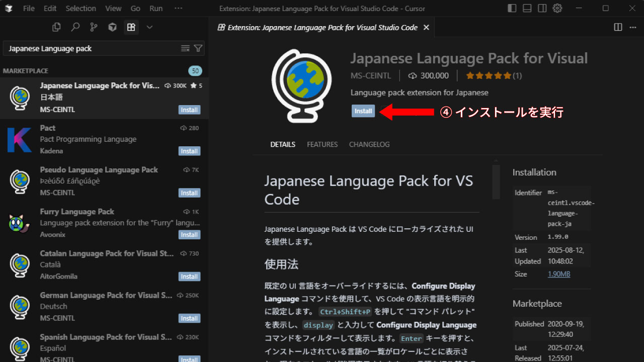Screen dimensions: 644x362
Task: Click the Furry Language Pack cat icon
Action: pyautogui.click(x=20, y=223)
